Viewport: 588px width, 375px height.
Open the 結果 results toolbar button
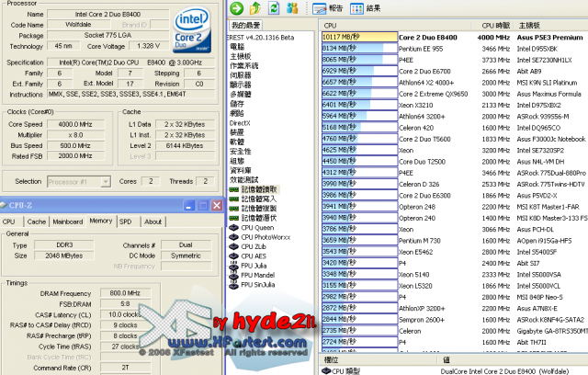point(365,8)
